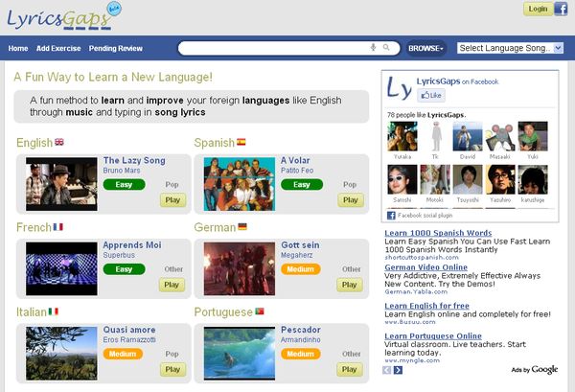Click Easy badge on The Lazy Song
The width and height of the screenshot is (575, 392).
coord(124,184)
